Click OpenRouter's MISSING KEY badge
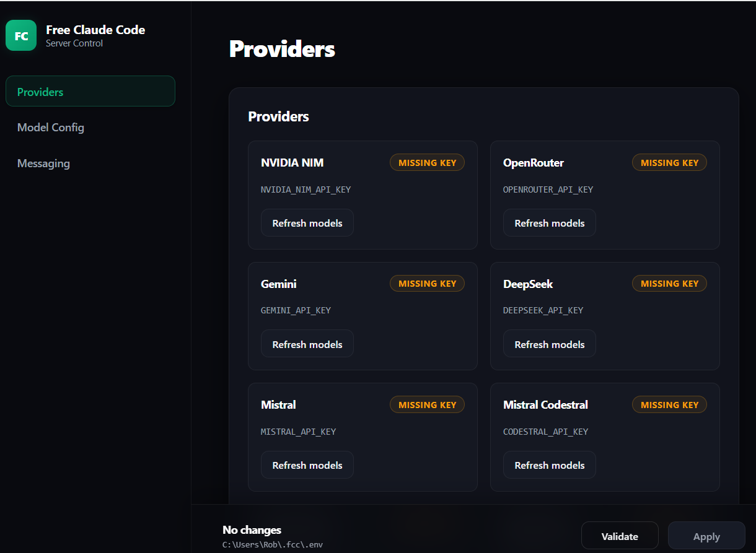 (669, 162)
